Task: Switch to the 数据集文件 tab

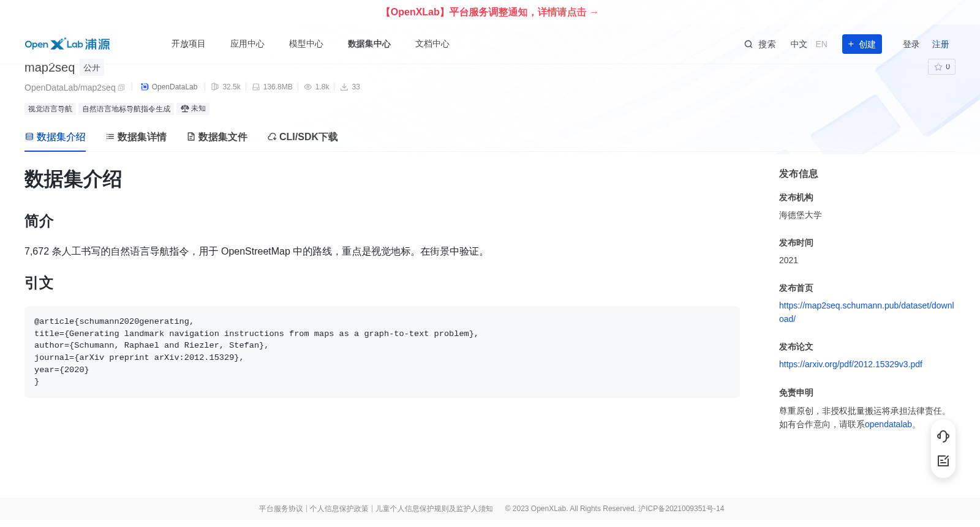Action: [217, 137]
